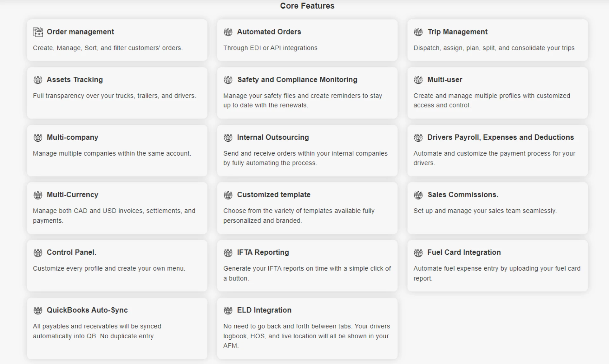The height and width of the screenshot is (364, 609).
Task: Click the icon beside Automated Orders
Action: [228, 32]
